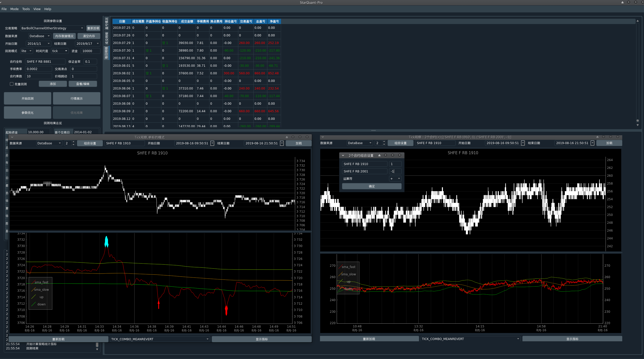
Task: Click the 开始回测 button
Action: click(x=28, y=98)
